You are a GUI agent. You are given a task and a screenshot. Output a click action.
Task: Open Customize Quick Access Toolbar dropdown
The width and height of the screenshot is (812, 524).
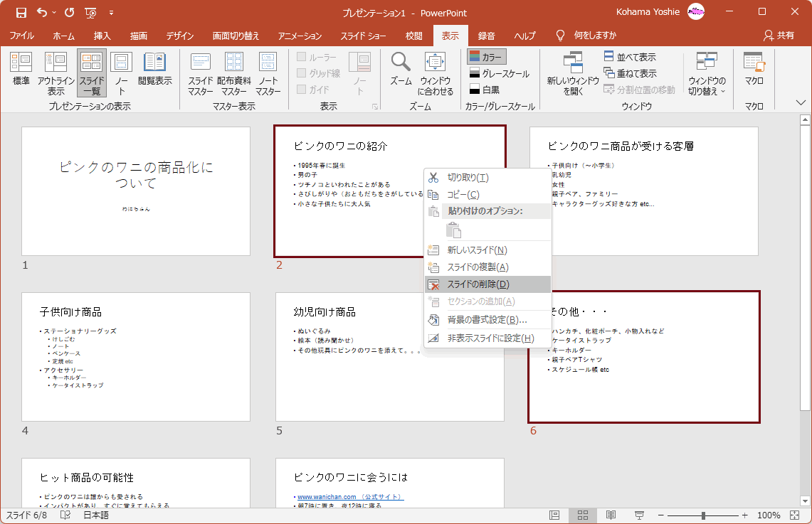(x=111, y=12)
